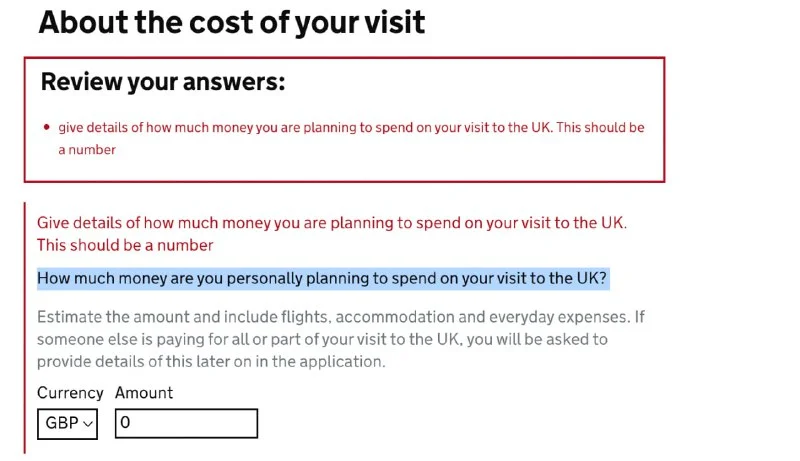Image resolution: width=800 pixels, height=461 pixels.
Task: Click the "0" value in the Amount box
Action: [x=125, y=423]
